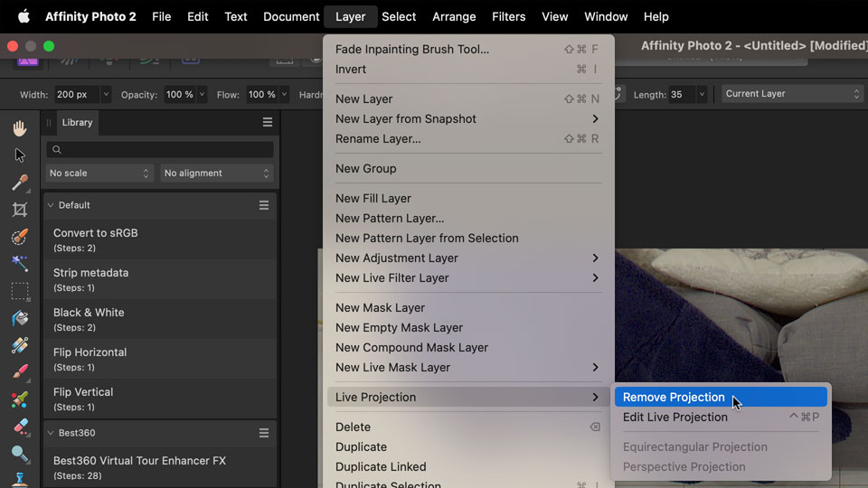
Task: Open the Default category options menu
Action: [264, 205]
